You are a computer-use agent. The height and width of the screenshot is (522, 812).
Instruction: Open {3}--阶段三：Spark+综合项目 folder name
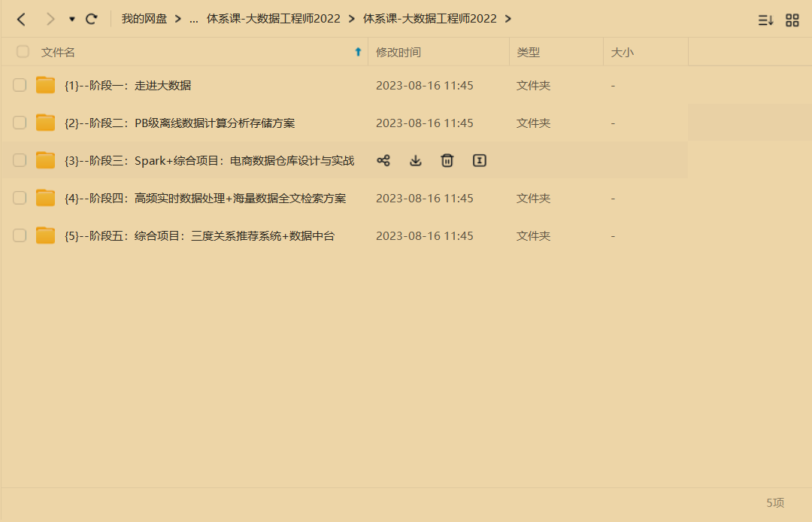click(209, 160)
